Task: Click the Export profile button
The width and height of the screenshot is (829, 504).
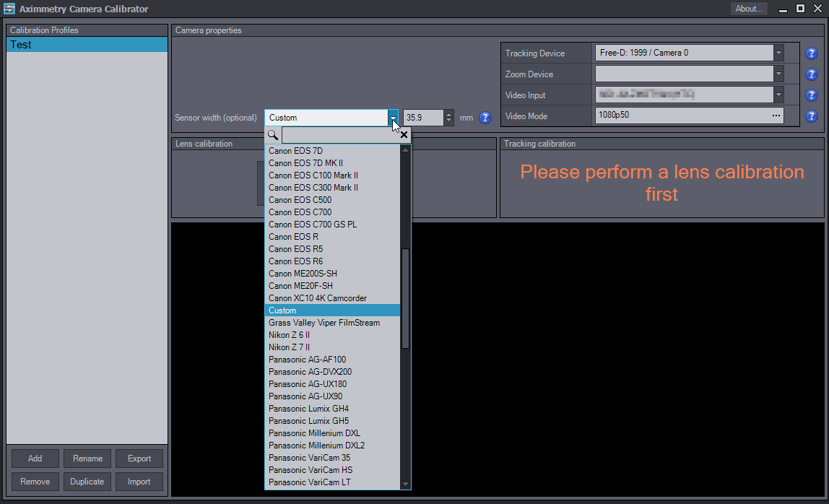Action: coord(139,459)
